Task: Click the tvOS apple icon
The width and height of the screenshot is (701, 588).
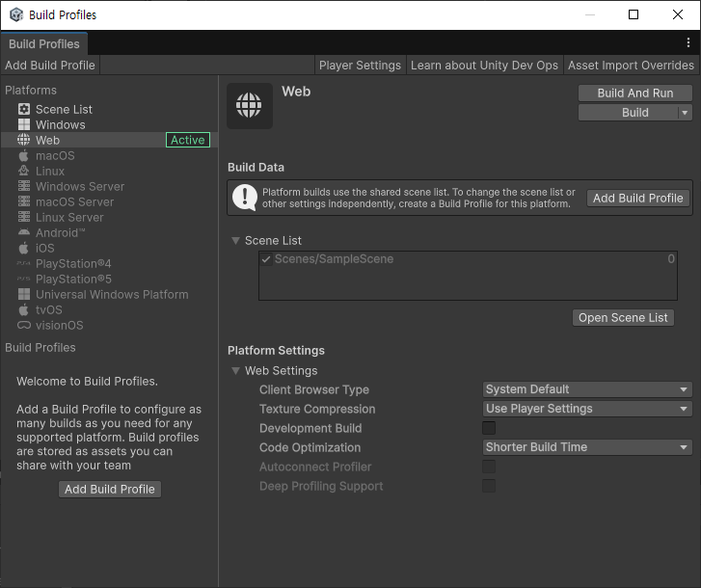Action: point(24,309)
